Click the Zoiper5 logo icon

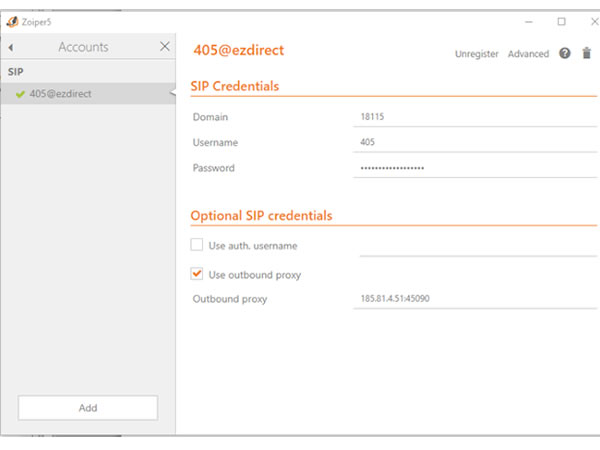[x=12, y=22]
